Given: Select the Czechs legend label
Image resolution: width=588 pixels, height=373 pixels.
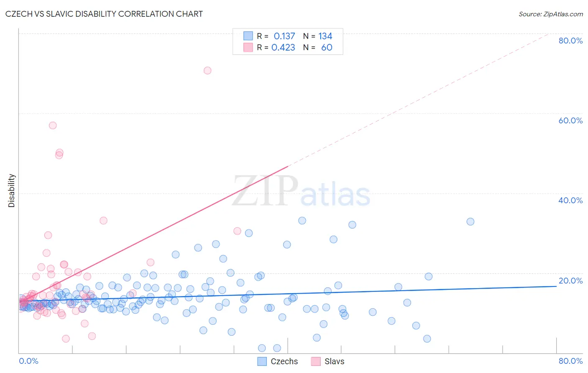Looking at the screenshot, I should (x=284, y=361).
